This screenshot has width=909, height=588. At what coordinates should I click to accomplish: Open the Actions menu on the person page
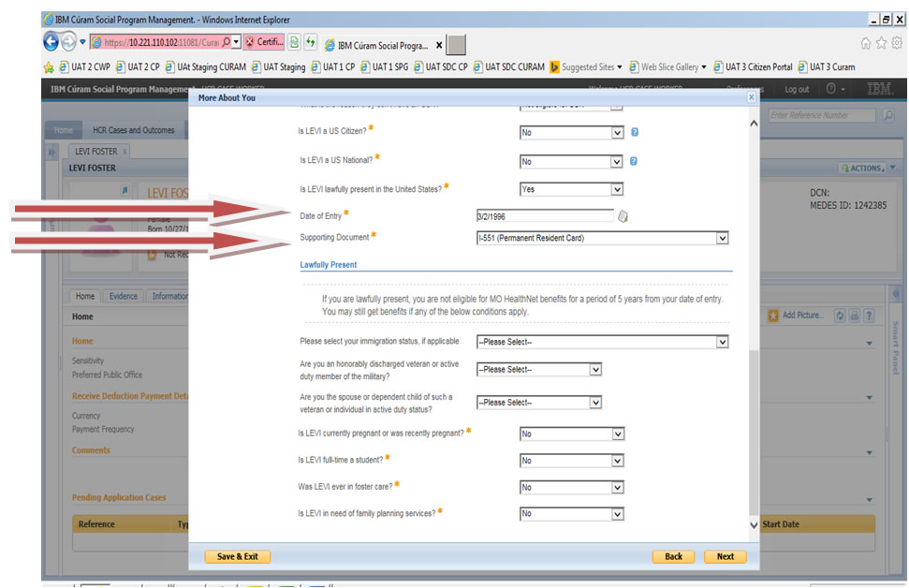862,169
